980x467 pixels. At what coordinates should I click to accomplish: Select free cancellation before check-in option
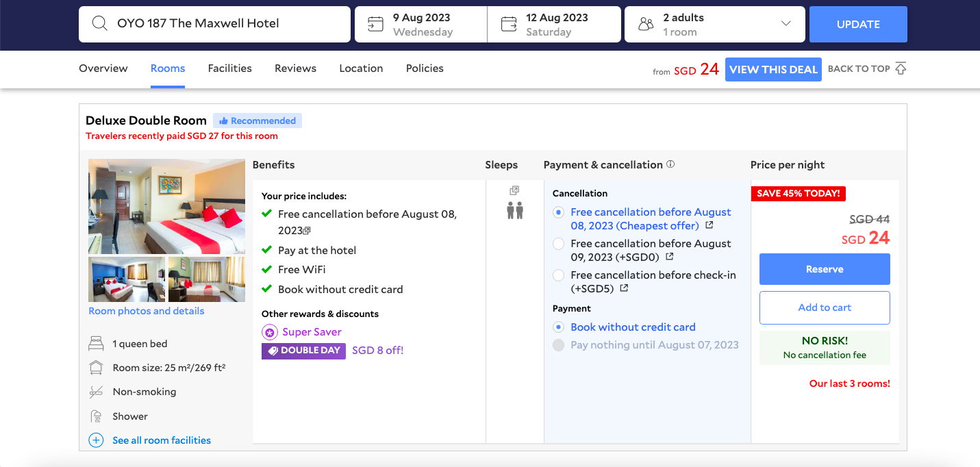point(559,275)
